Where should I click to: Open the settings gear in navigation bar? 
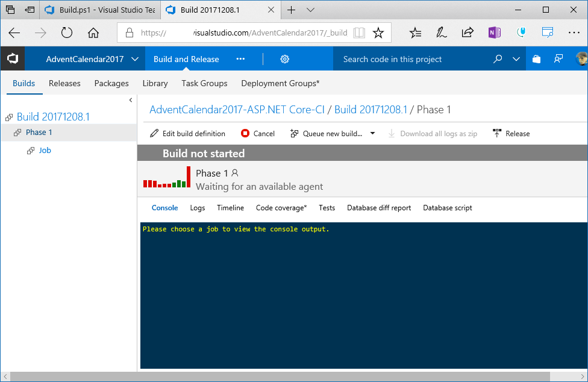coord(284,59)
